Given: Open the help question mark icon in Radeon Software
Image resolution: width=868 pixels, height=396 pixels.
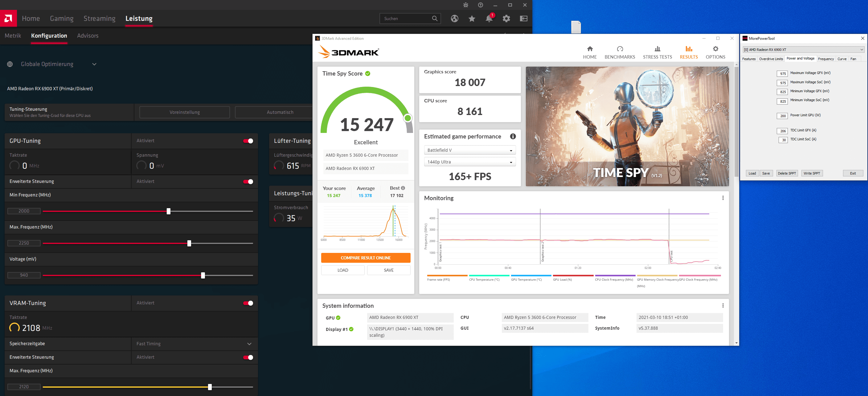Looking at the screenshot, I should pyautogui.click(x=481, y=5).
